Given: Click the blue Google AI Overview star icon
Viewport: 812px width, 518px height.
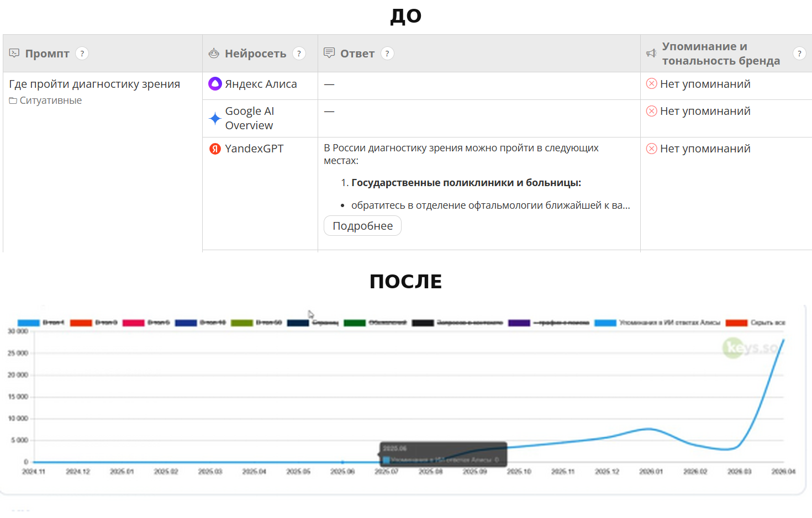Looking at the screenshot, I should 215,118.
